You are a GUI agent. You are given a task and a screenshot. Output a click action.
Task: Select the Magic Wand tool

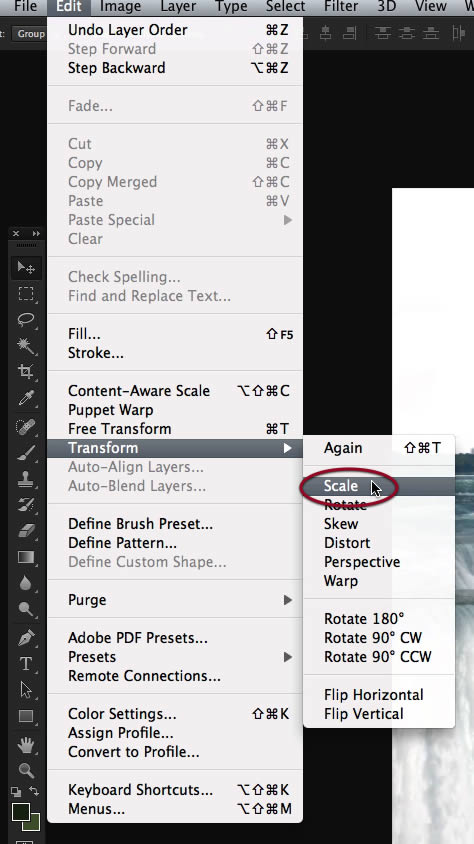pyautogui.click(x=26, y=346)
